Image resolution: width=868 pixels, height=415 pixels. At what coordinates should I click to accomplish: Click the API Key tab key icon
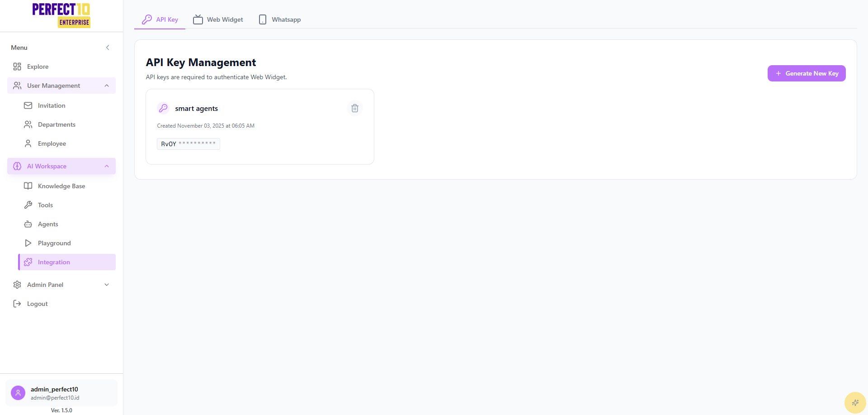147,19
